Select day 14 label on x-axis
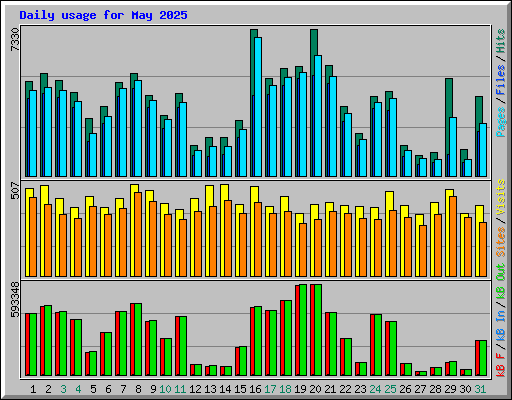Screen dimensions: 512x400 point(225,389)
